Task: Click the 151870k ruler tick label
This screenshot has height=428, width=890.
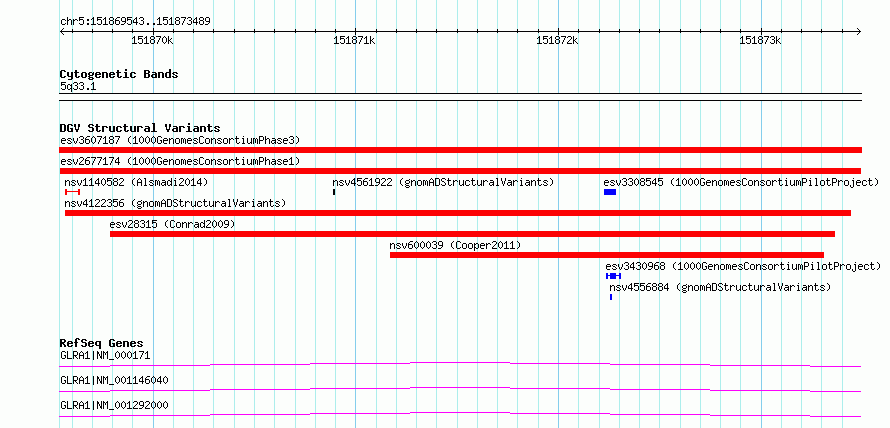Action: pos(152,40)
